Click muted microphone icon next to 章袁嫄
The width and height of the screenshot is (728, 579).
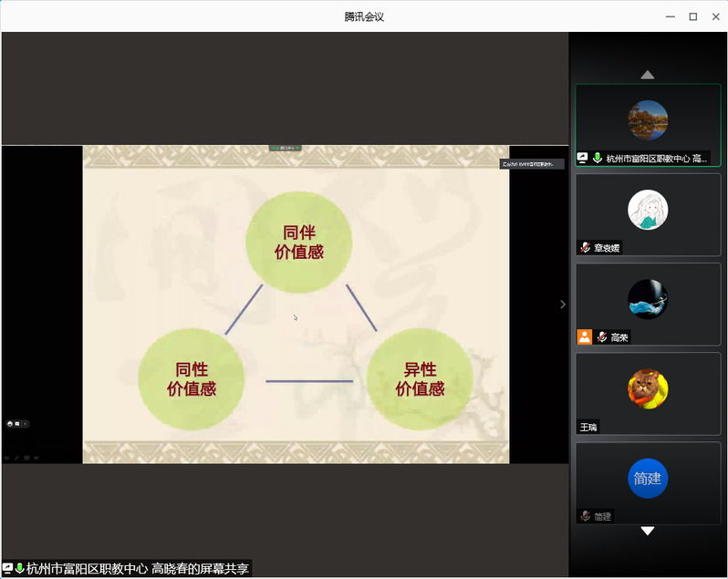(x=585, y=247)
